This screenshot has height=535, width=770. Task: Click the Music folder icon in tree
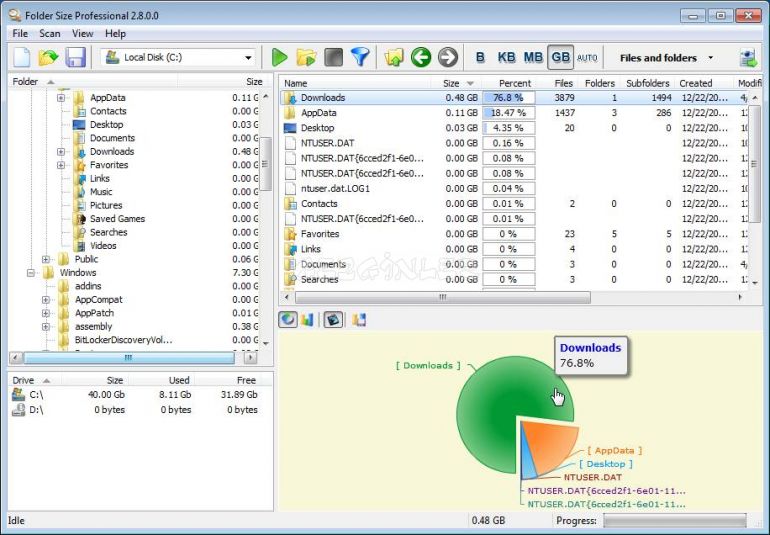tap(79, 192)
